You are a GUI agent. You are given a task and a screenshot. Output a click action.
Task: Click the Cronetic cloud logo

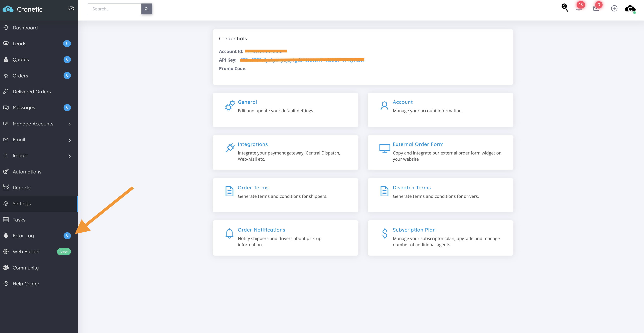(8, 9)
